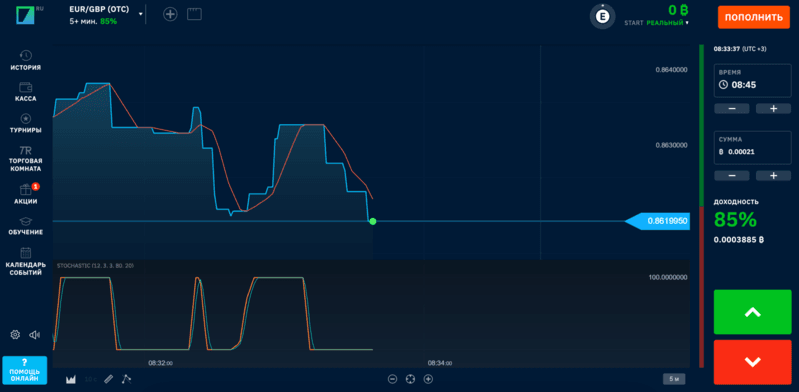Click the Сумма 0.00021 amount field
Screen dimensions: 799x392
(x=752, y=147)
